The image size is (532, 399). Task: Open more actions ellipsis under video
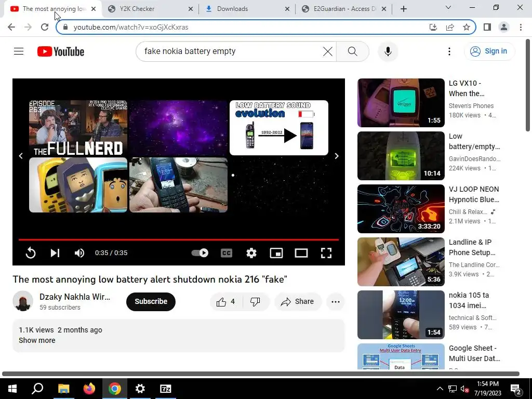336,302
